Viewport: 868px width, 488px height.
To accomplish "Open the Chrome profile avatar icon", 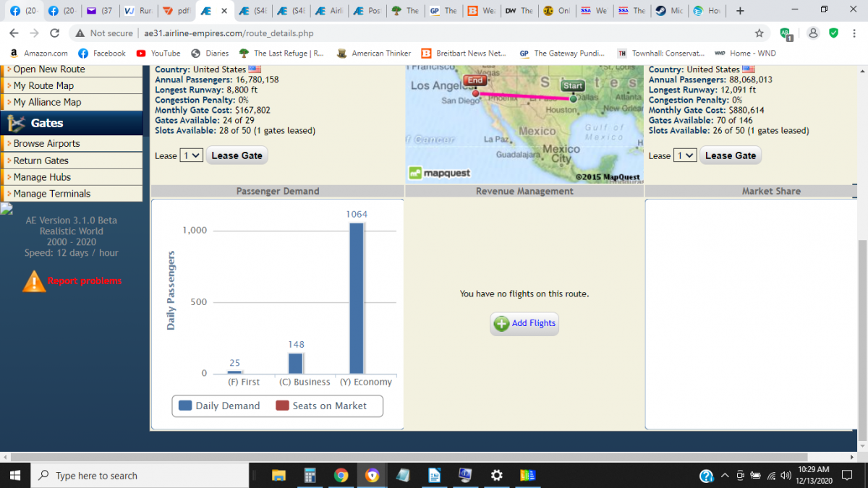I will (x=813, y=33).
